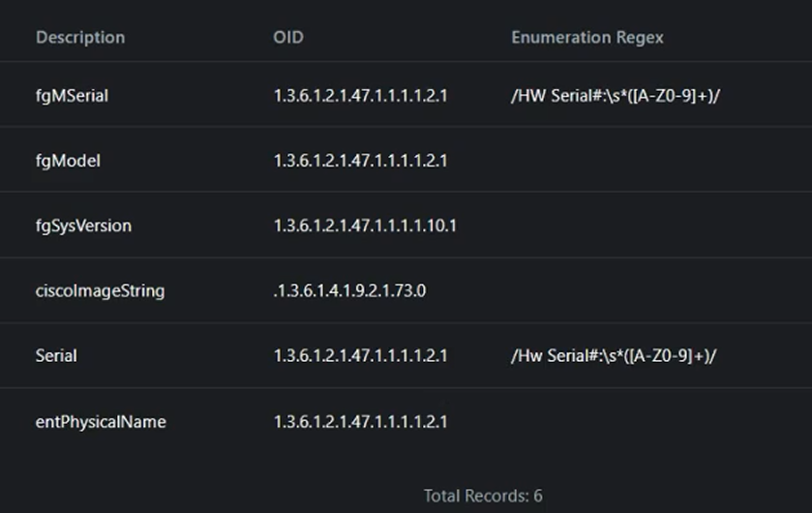Open the entPhysicalName entry
The height and width of the screenshot is (513, 812).
point(101,421)
